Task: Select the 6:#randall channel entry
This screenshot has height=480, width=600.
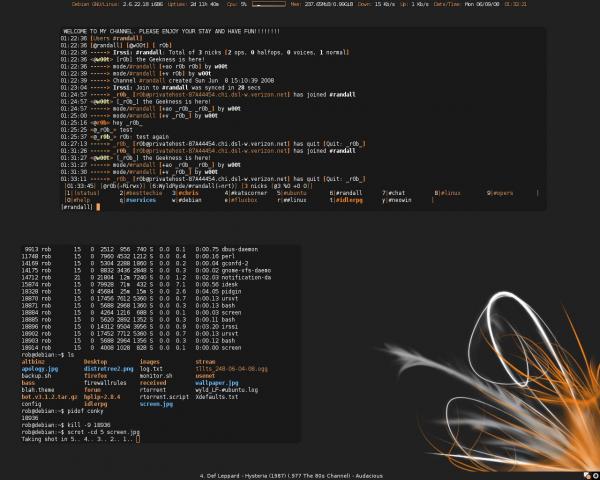Action: [x=346, y=193]
